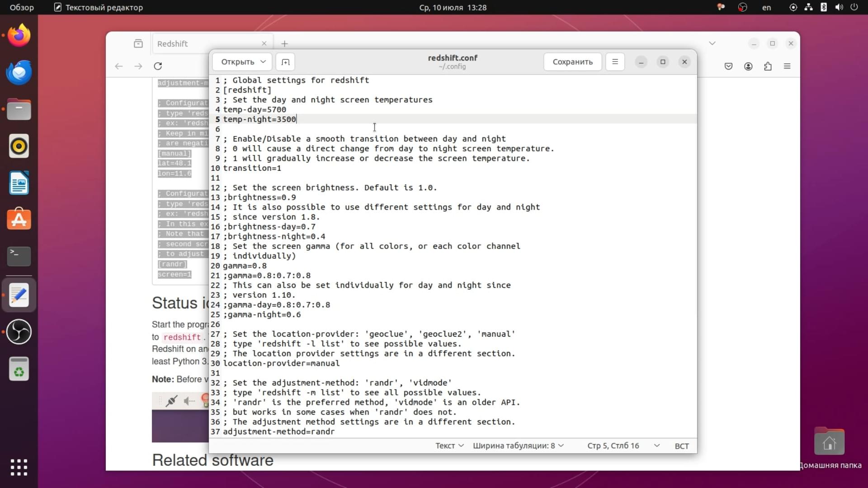
Task: Open Firefox extensions puzzle icon
Action: tap(768, 66)
